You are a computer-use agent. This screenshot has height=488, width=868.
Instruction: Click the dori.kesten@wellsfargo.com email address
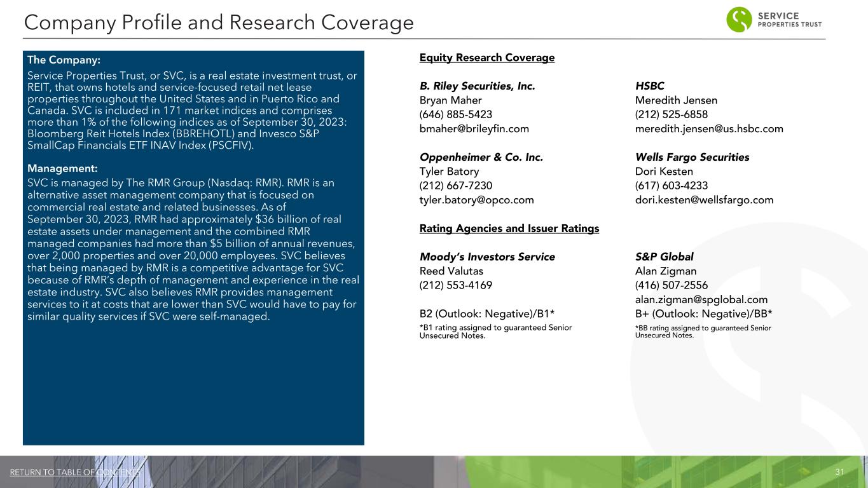pos(704,200)
